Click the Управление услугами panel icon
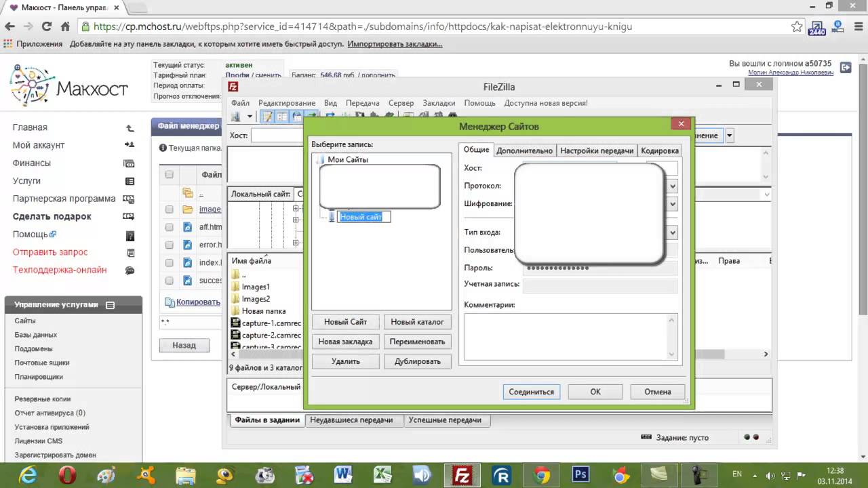 point(110,305)
